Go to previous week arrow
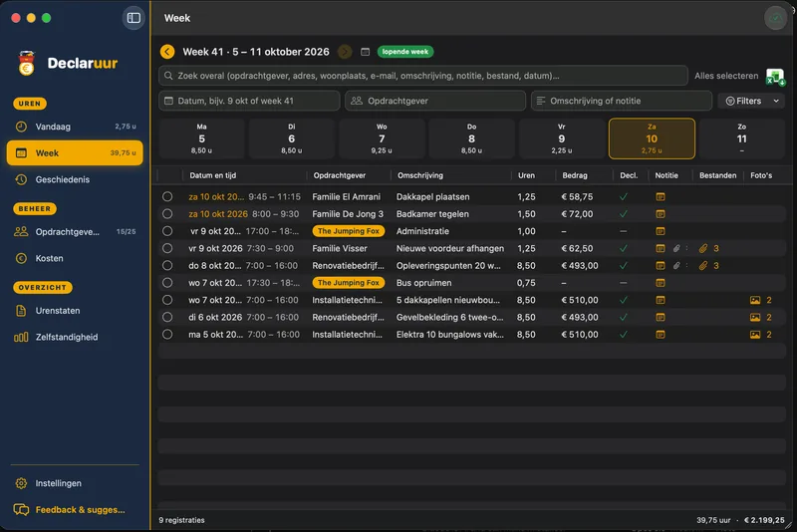The height and width of the screenshot is (532, 797). click(x=167, y=52)
